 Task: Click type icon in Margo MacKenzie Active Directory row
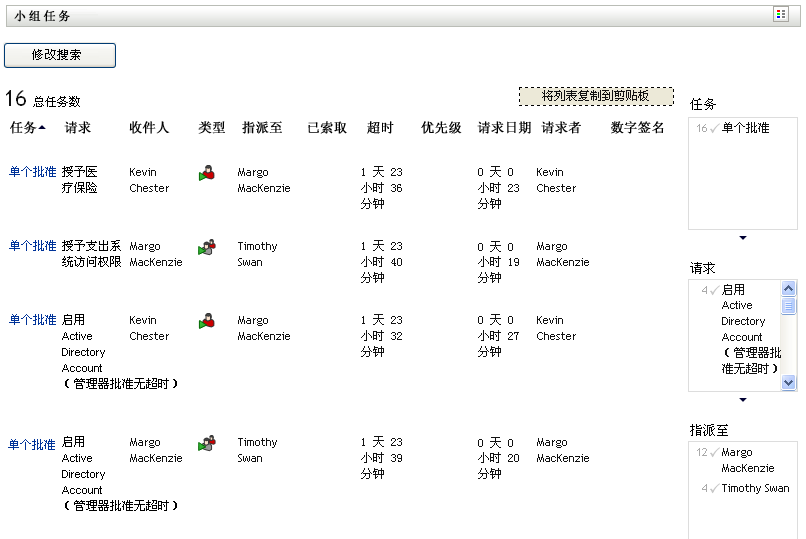point(207,443)
